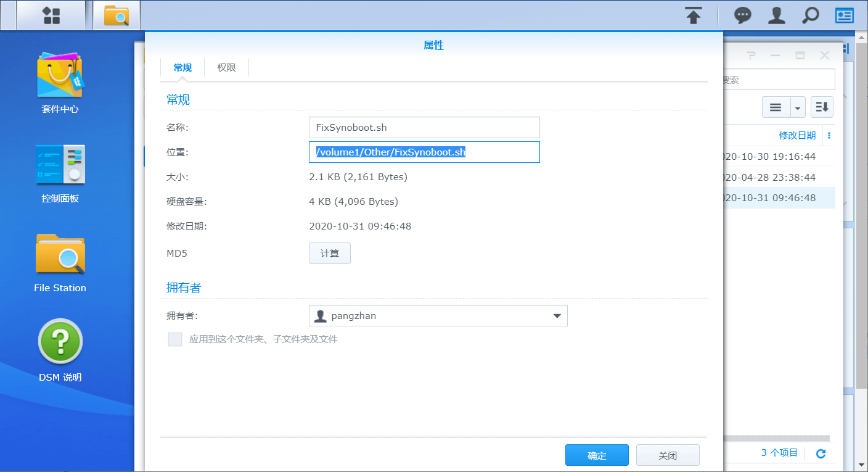This screenshot has height=472, width=868.
Task: Open the view mode dropdown arrow
Action: [x=797, y=107]
